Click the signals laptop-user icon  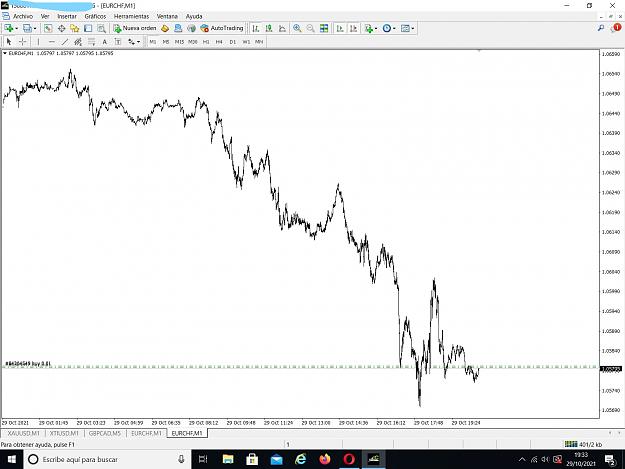[x=178, y=28]
